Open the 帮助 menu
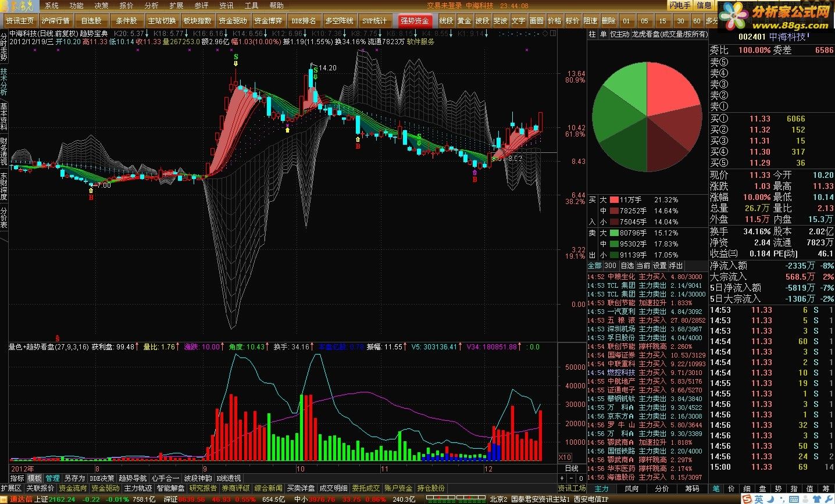Image resolution: width=835 pixels, height=504 pixels. click(276, 5)
